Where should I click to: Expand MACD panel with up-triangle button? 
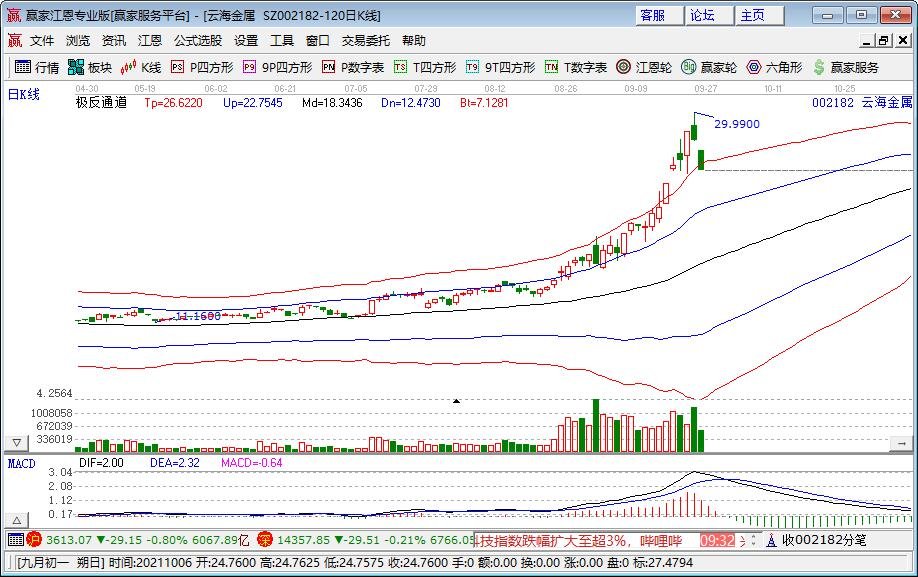click(x=16, y=520)
